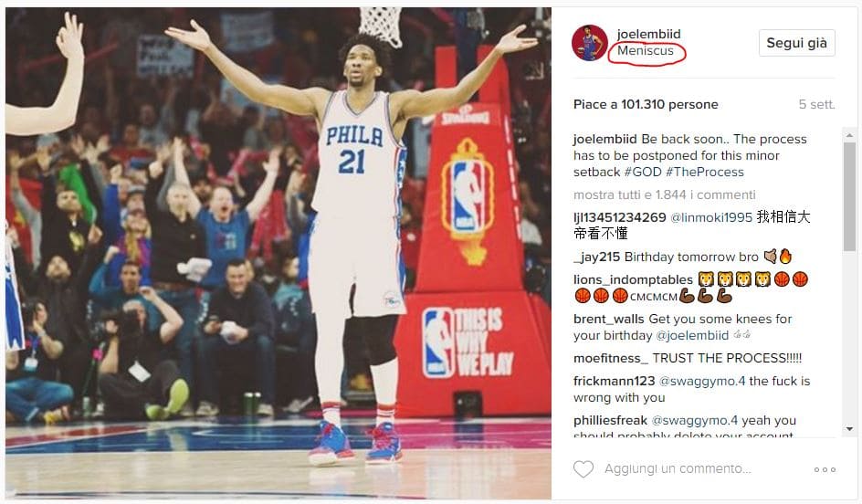Open the #GOD hashtag

pyautogui.click(x=643, y=172)
